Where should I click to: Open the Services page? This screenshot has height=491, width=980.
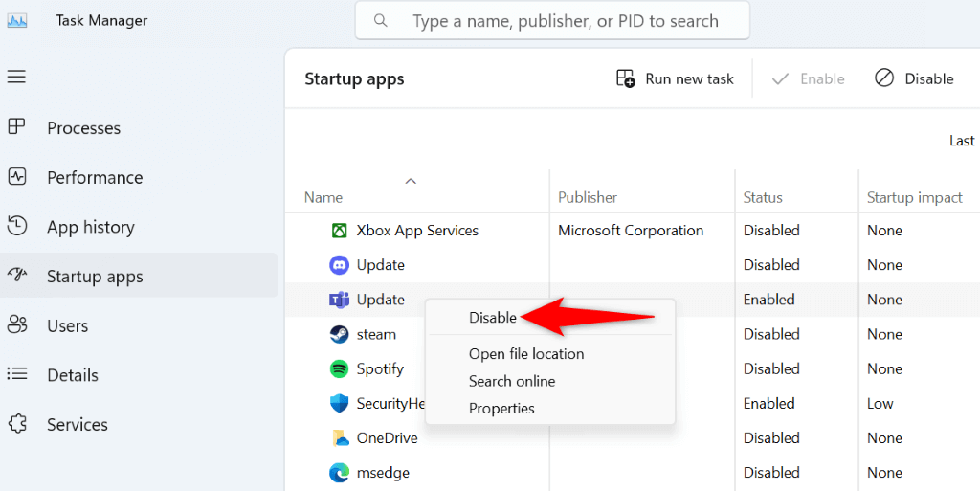pyautogui.click(x=77, y=425)
